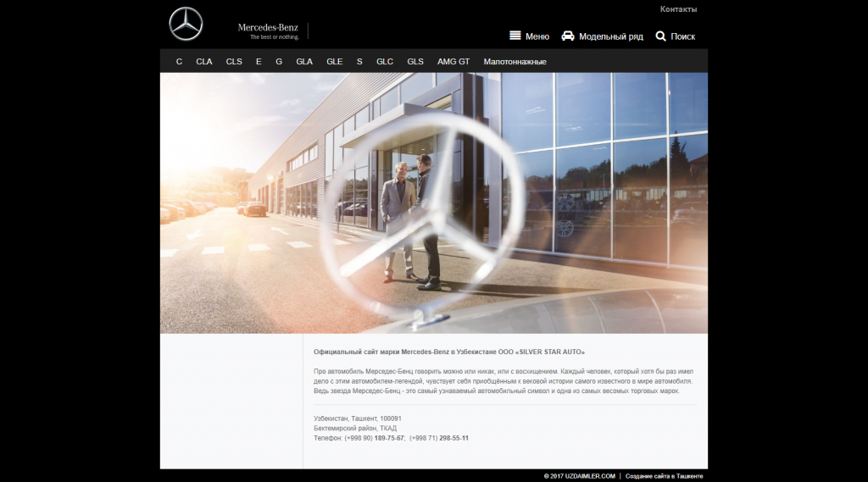Click the Mercedes-Benz wordmark text
868x482 pixels.
(268, 28)
